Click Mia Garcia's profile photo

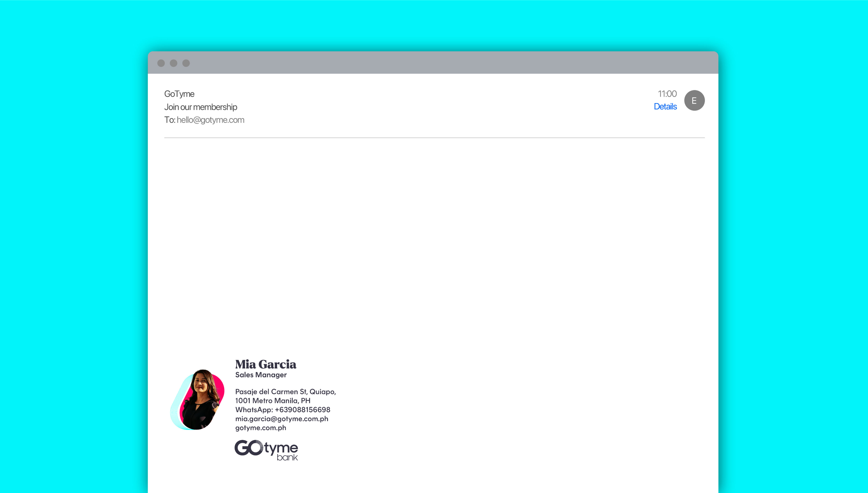point(200,400)
